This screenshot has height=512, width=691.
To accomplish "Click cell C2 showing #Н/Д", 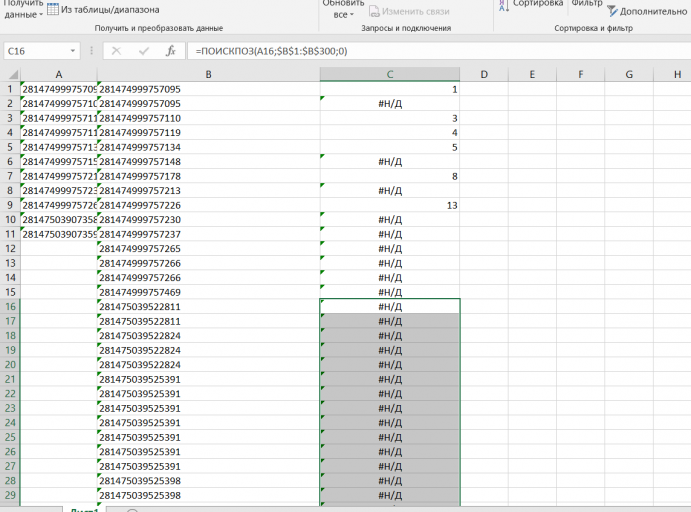I will 390,104.
